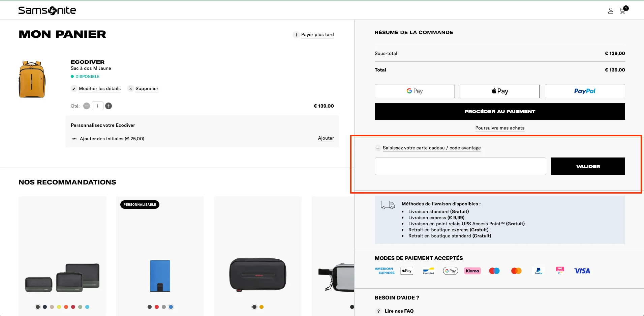Click the Visa payment logo
644x316 pixels.
[582, 271]
